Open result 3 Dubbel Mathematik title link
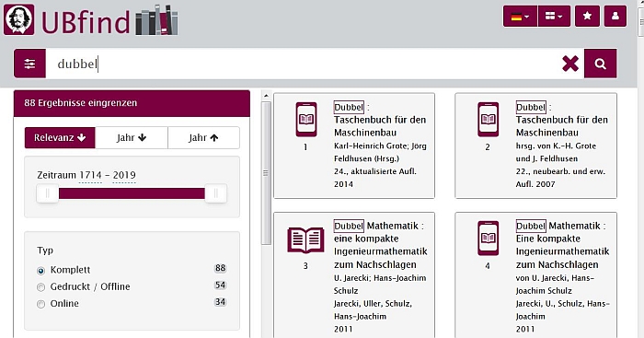The height and width of the screenshot is (338, 644). [380, 245]
